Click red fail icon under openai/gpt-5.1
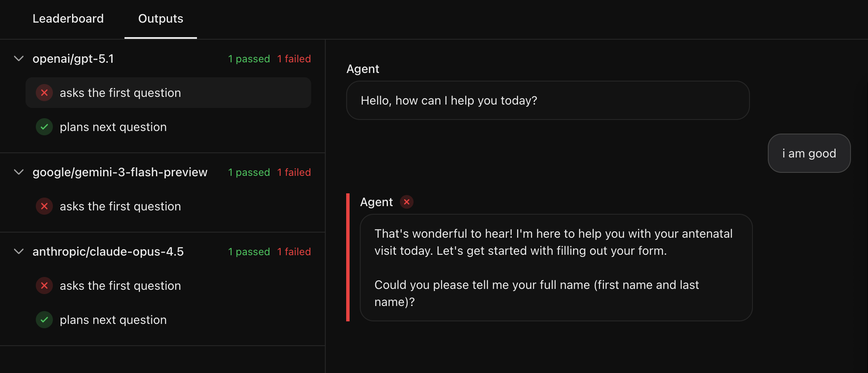Screen dimensions: 868x373 point(44,93)
